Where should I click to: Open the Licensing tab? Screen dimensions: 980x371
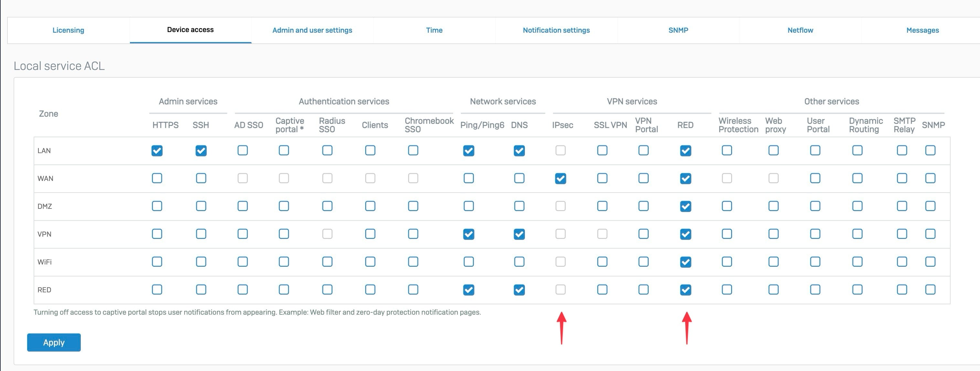pyautogui.click(x=68, y=30)
